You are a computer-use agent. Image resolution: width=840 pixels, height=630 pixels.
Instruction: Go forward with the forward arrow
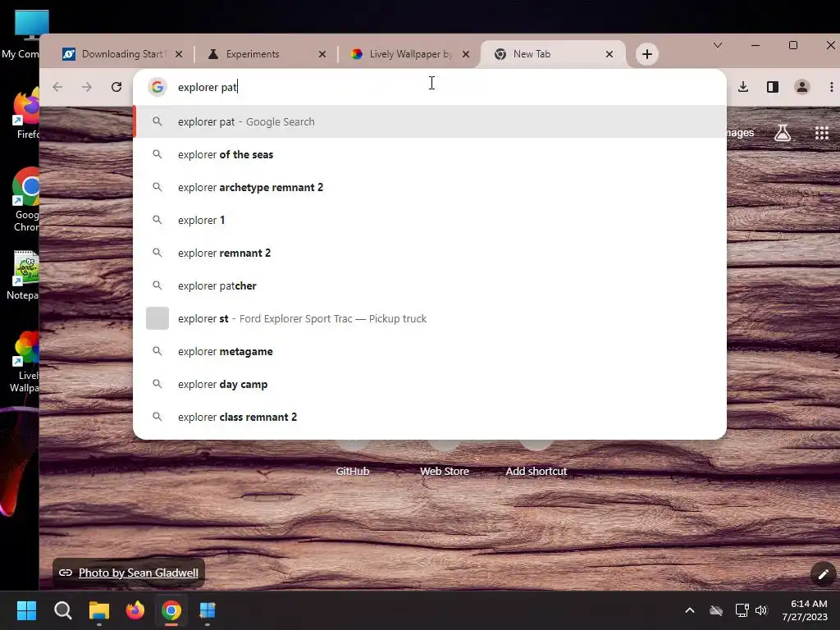[x=87, y=87]
